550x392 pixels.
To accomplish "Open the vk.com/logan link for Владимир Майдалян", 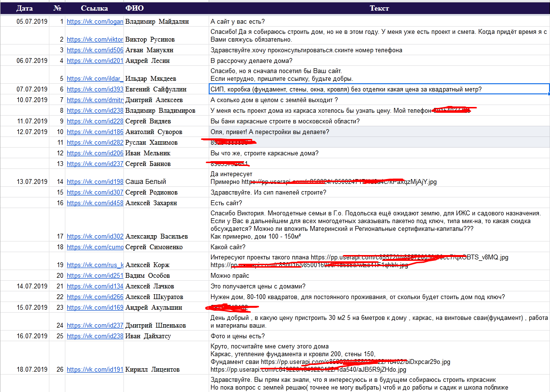I will (95, 21).
